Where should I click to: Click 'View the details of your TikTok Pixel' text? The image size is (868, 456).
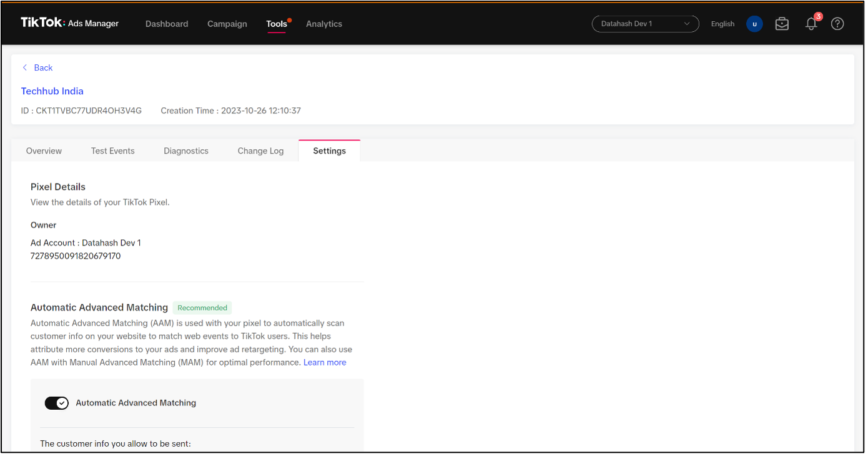tap(100, 202)
